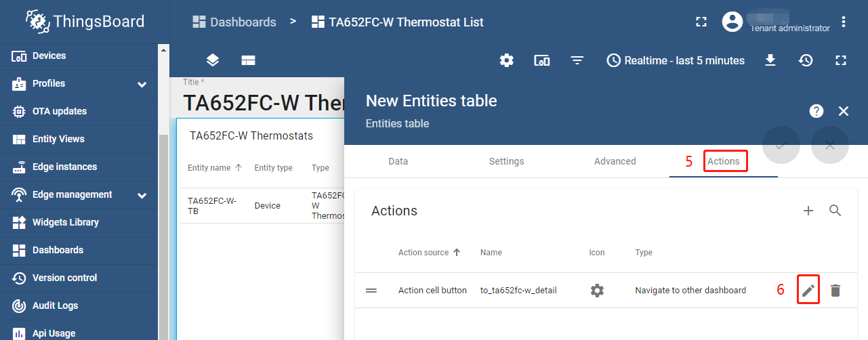Search actions with magnifier icon

click(835, 211)
